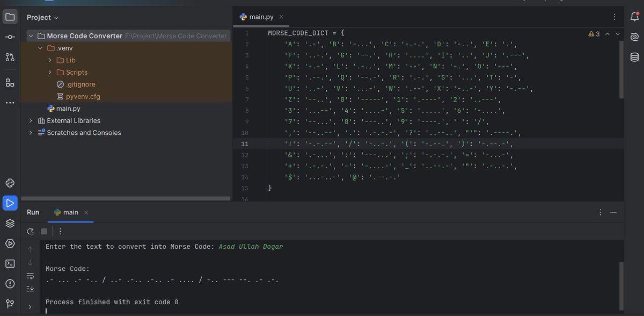
Task: Open the Structure tool window
Action: (x=10, y=82)
